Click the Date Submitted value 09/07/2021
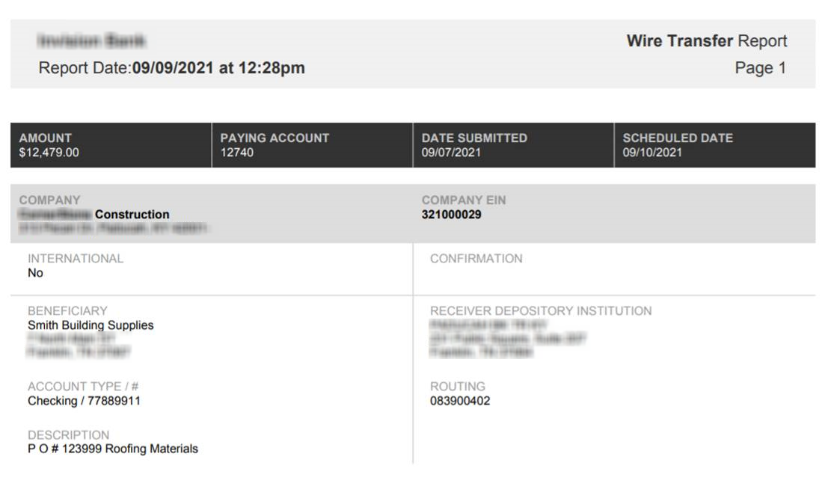Viewport: 834px width, 504px height. tap(451, 153)
